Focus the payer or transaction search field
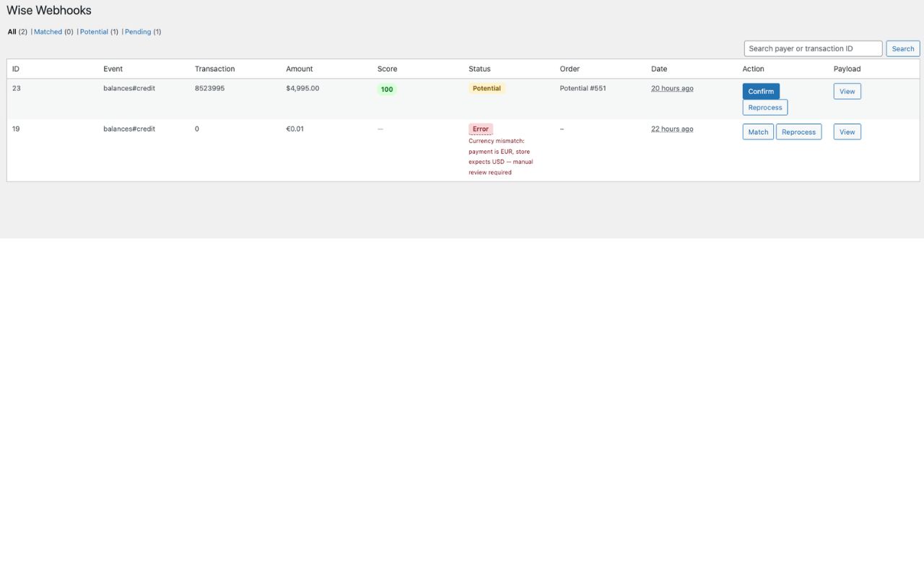924x578 pixels. coord(813,48)
